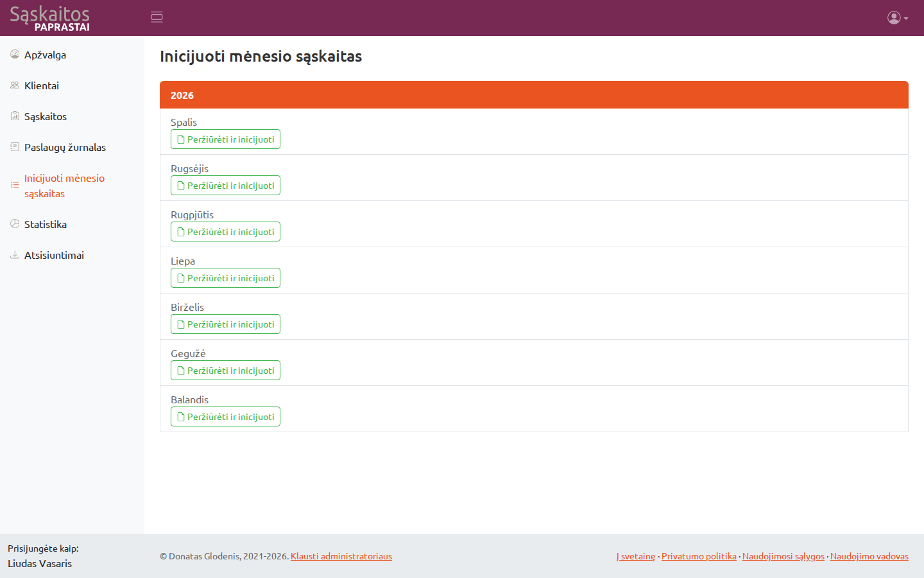Select Inicijuoti mėnesio sąskaitas menu item
Viewport: 924px width, 578px height.
click(x=72, y=186)
